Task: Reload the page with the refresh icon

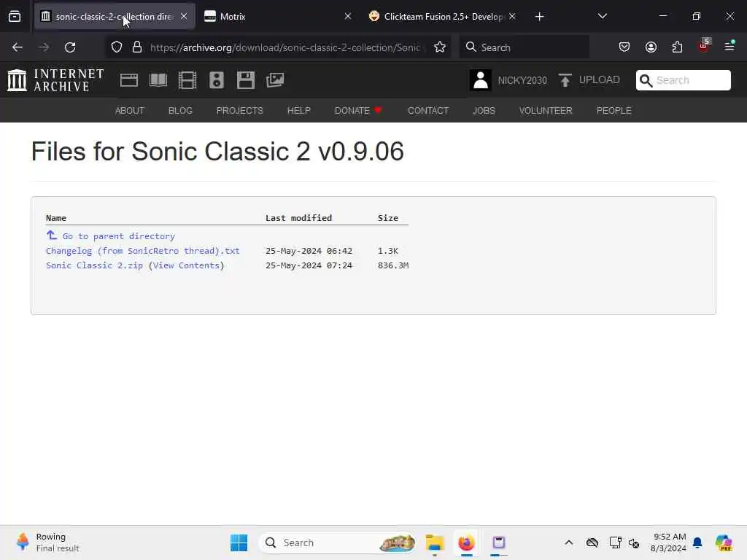Action: [x=70, y=47]
